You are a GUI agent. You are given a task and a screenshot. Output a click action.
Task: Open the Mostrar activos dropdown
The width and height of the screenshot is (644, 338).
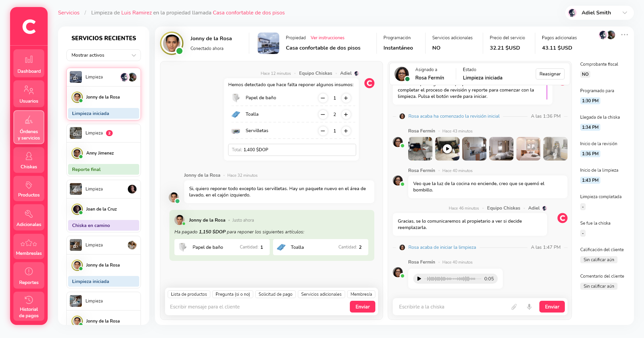[x=104, y=55]
